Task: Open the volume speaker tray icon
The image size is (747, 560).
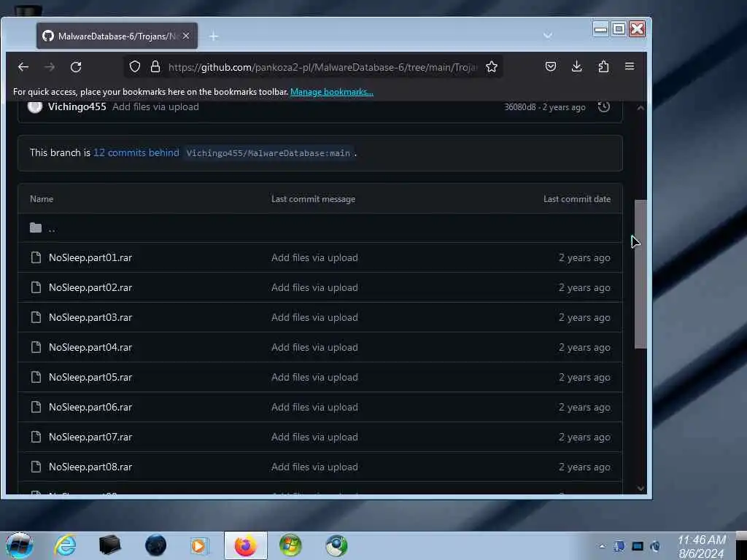Action: tap(655, 546)
